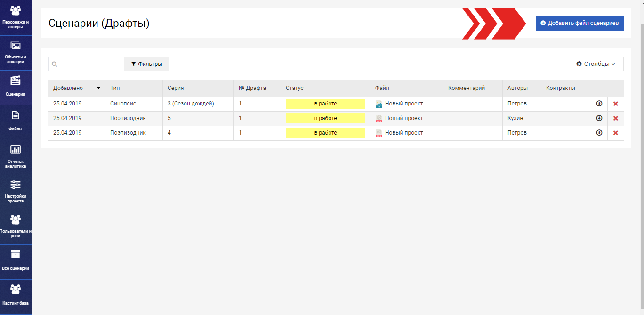Screen dimensions: 644x315
Task: Click Петров author in series 4 row
Action: [x=517, y=133]
